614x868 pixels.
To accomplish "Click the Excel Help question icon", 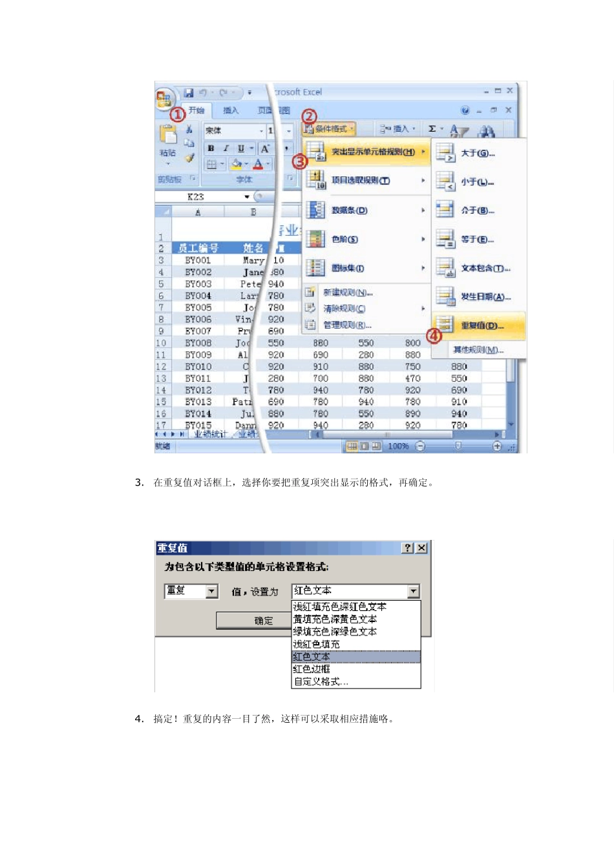I will (x=465, y=110).
